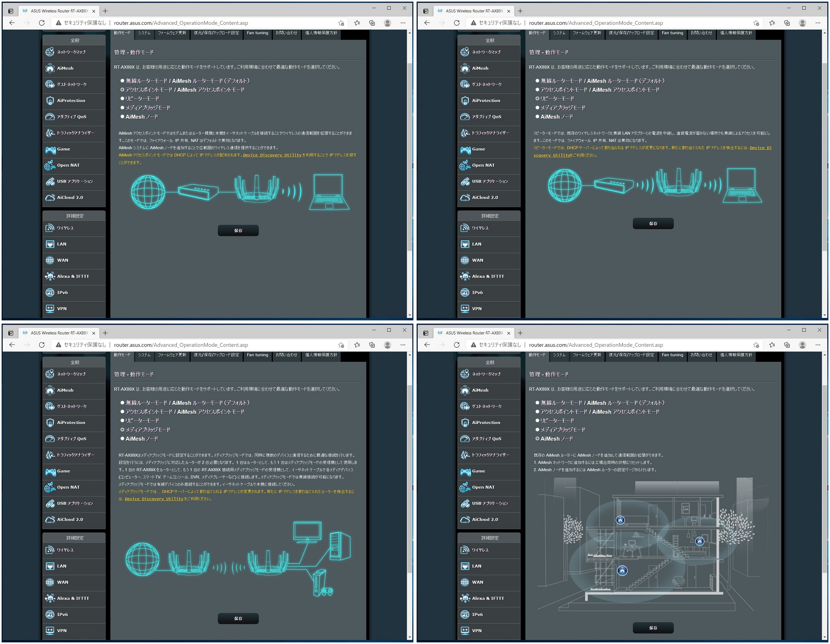Open トラフィックアナライザー in top-left window sidebar
Screen dimensions: 830x644
pos(74,133)
